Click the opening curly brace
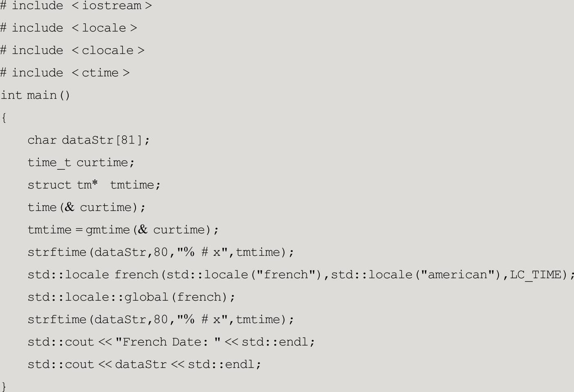This screenshot has width=574, height=392. [4, 118]
